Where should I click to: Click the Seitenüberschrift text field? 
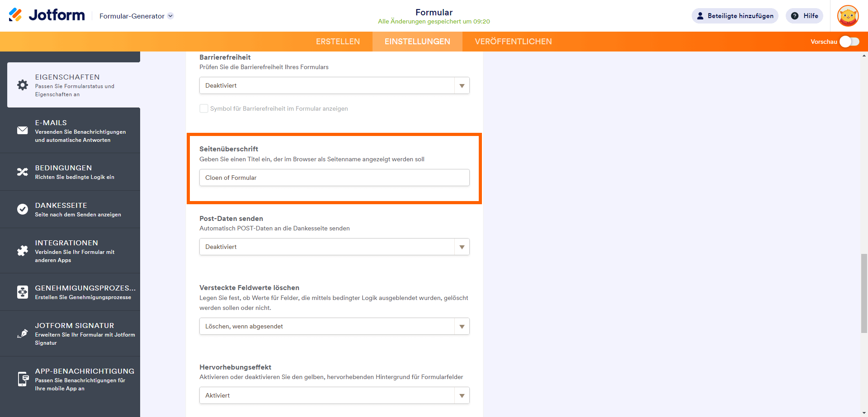[x=334, y=178]
